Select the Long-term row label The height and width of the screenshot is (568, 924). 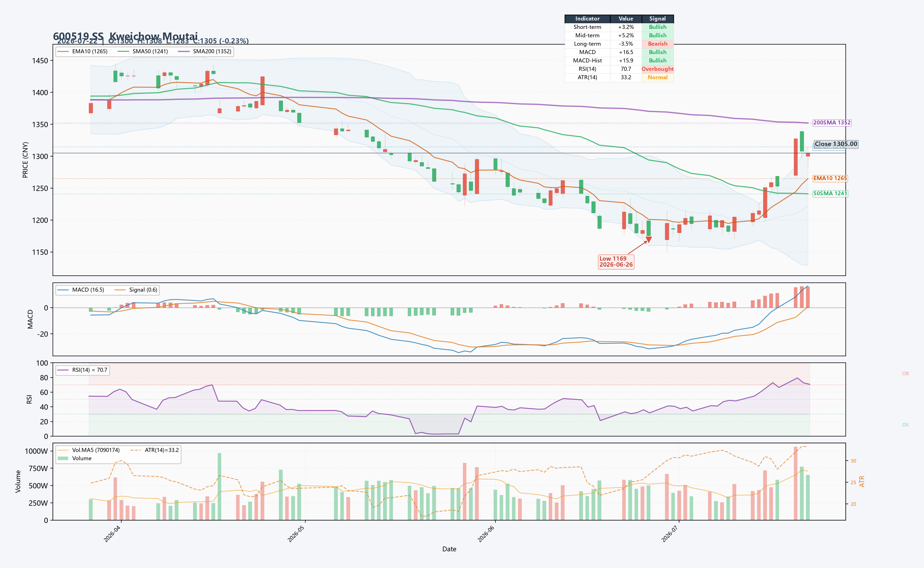coord(587,44)
